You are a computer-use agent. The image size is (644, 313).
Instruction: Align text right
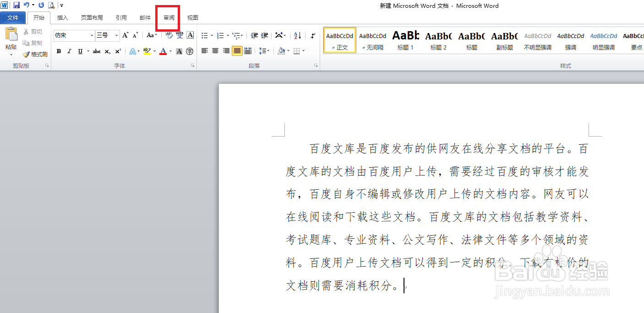[x=226, y=51]
